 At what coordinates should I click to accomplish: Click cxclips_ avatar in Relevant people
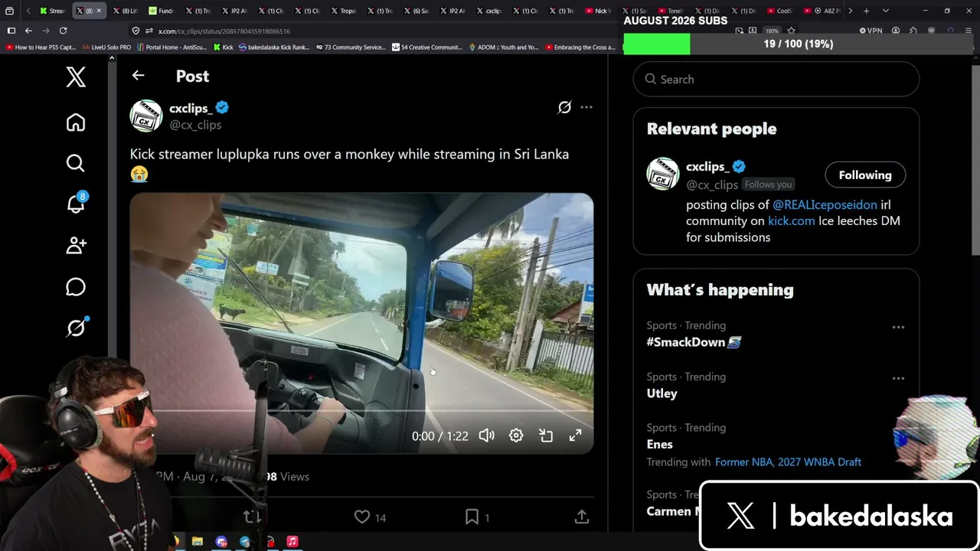pyautogui.click(x=663, y=174)
